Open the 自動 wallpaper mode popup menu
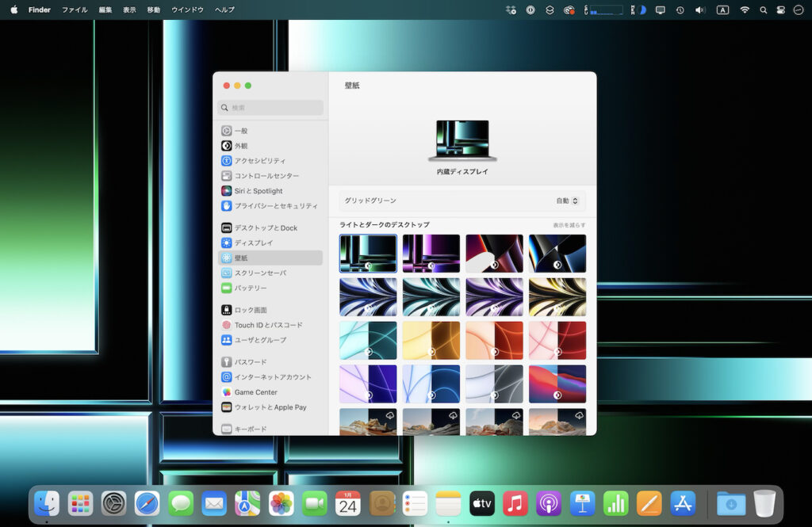Viewport: 812px width, 527px height. (568, 200)
